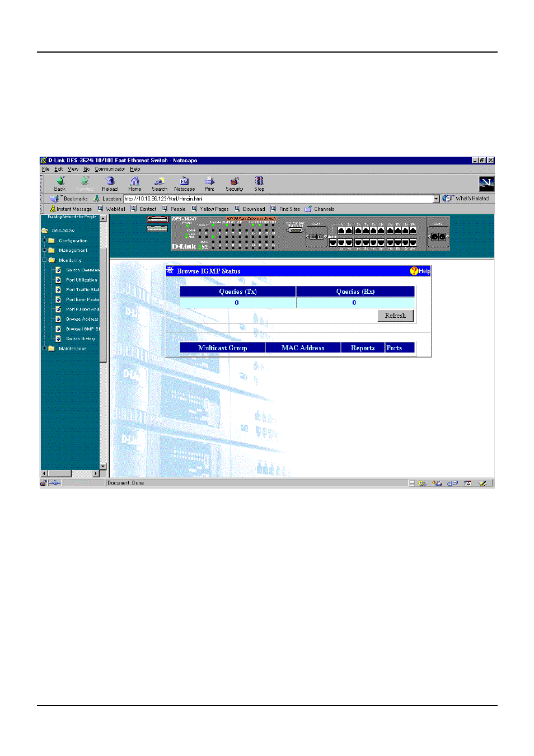Click the Netscape toolbar icon
534x756 pixels.
(184, 184)
